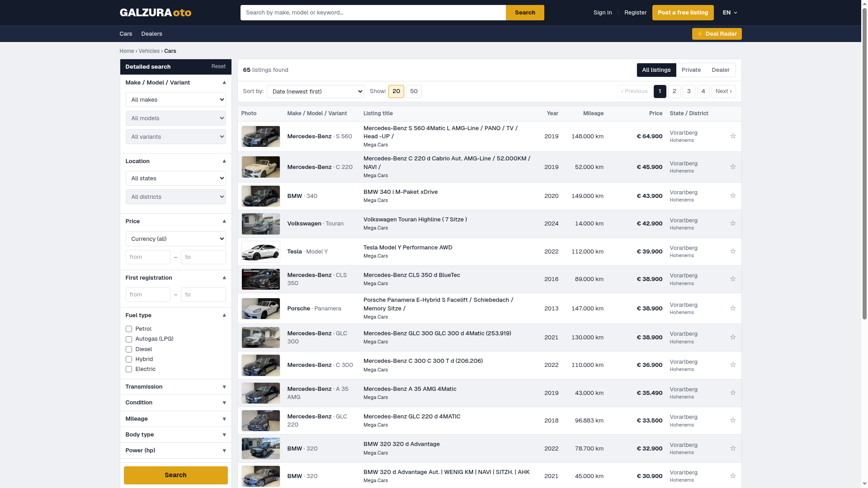Star the Porsche Panamera listing
Viewport: 868px width, 488px height.
(733, 308)
